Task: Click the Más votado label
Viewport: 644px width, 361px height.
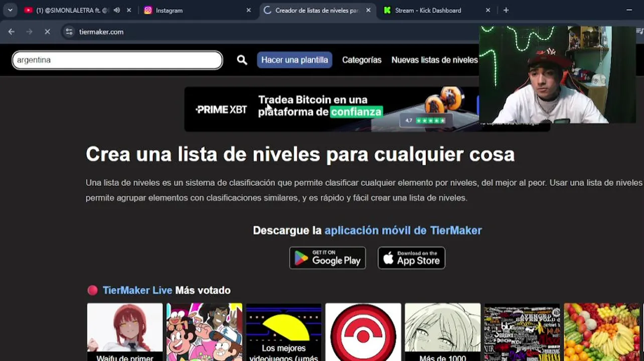Action: pos(203,290)
